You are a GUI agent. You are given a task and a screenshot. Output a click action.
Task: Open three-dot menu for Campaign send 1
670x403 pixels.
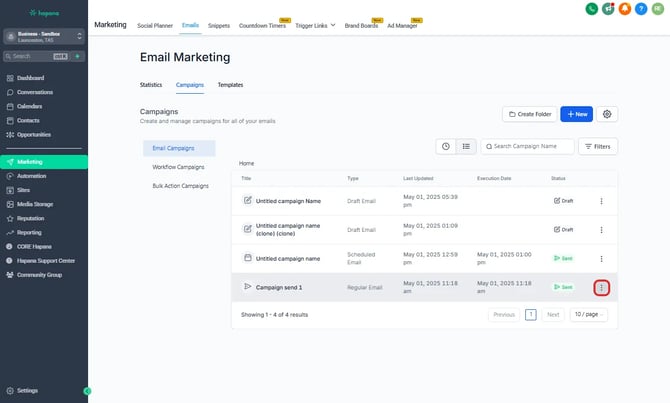point(601,287)
